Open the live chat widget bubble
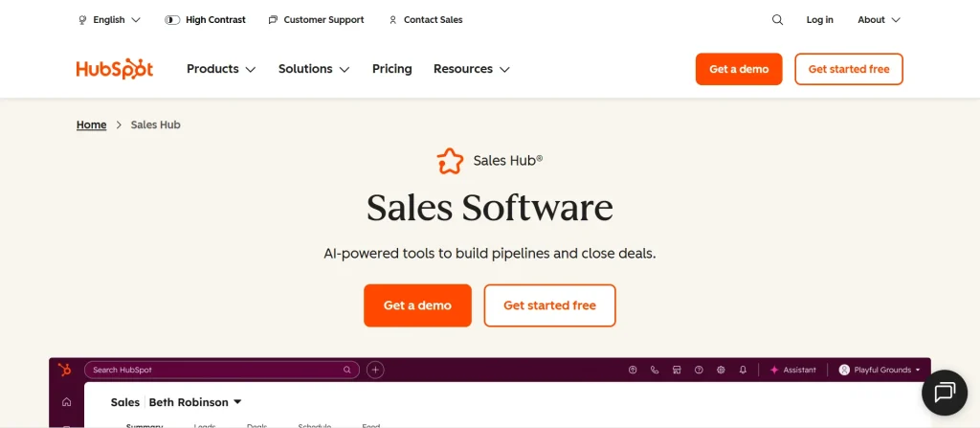Screen dimensions: 980x428 (x=945, y=393)
